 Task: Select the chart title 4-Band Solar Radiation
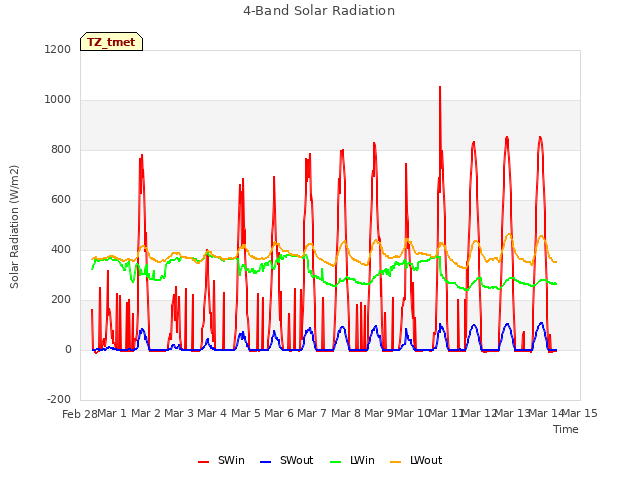click(319, 11)
